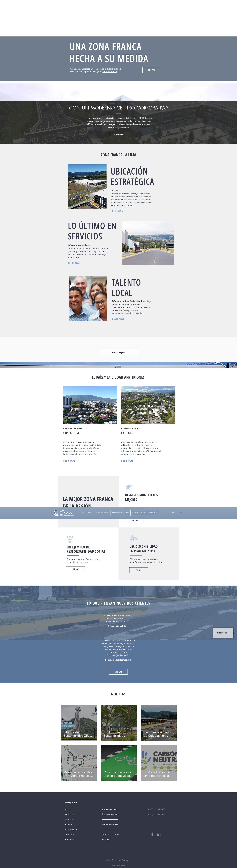Screen dimensions: 237x868
Task: Open the Carbono Neutral news tile
Action: [x=159, y=763]
